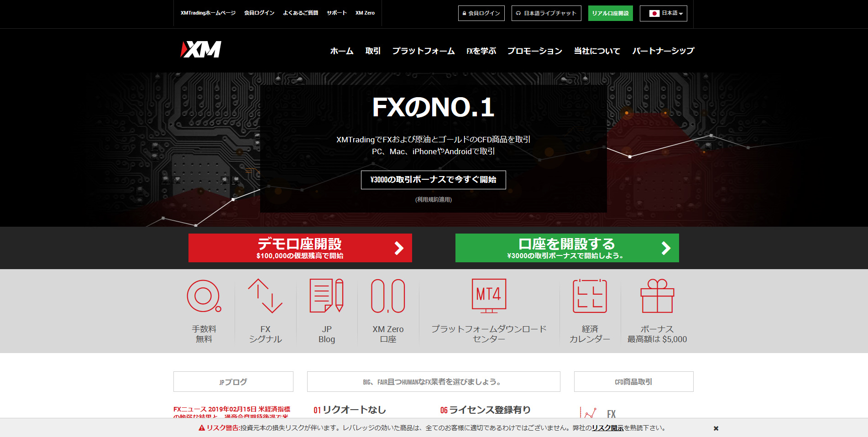Click ¥3000の取引ボーナスで今すぐ開始 button
This screenshot has height=437, width=868.
pos(434,180)
